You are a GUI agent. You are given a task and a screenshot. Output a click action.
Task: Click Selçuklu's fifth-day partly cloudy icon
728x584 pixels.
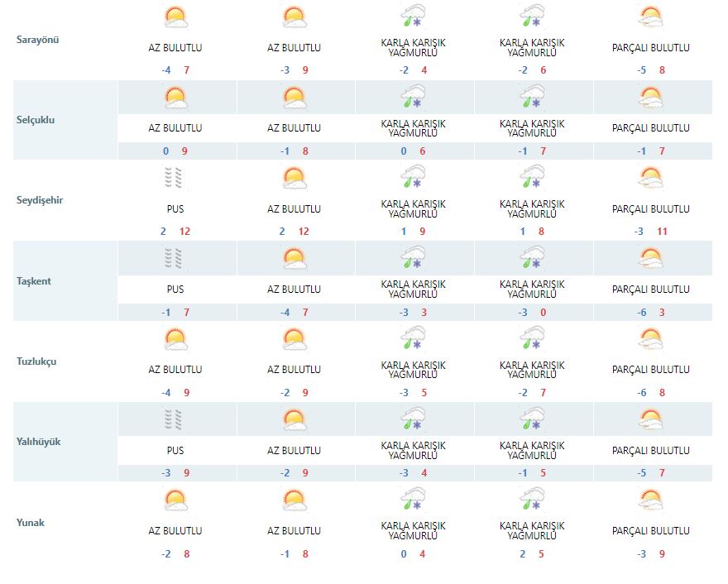click(x=651, y=98)
